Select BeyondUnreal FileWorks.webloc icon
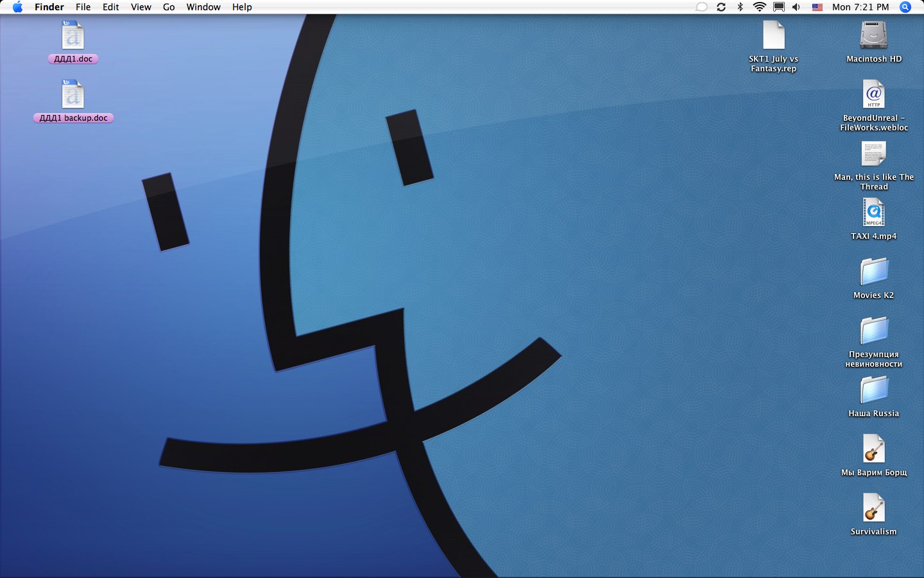Image resolution: width=924 pixels, height=578 pixels. (874, 94)
